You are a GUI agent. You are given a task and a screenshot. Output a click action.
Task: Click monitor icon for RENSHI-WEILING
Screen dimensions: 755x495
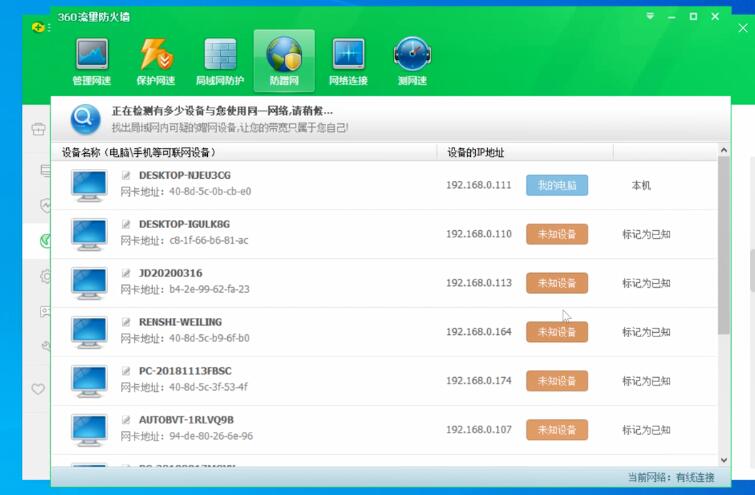point(89,332)
